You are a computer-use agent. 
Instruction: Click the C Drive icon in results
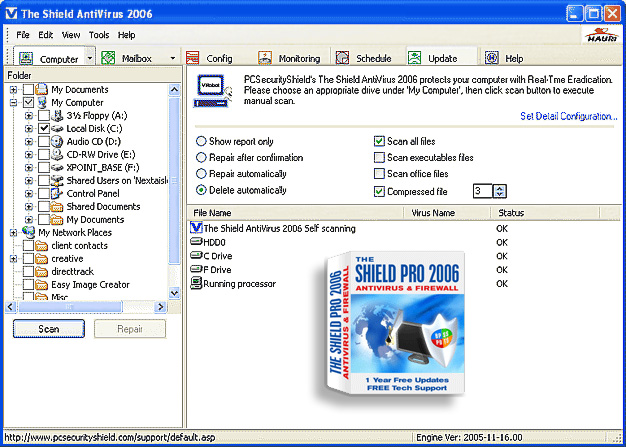point(196,255)
